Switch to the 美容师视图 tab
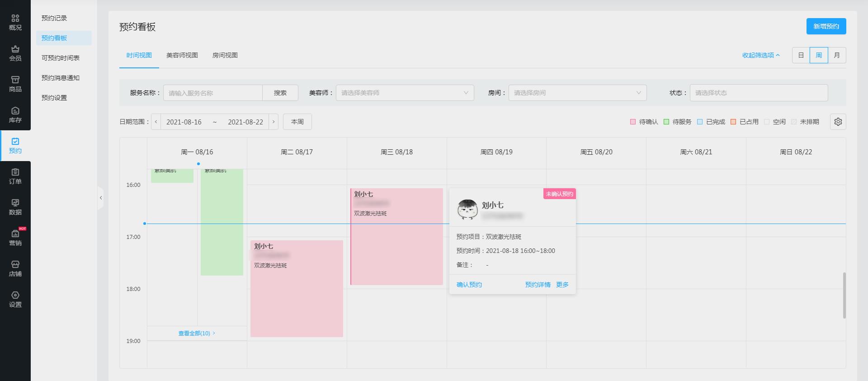The height and width of the screenshot is (381, 868). point(182,55)
